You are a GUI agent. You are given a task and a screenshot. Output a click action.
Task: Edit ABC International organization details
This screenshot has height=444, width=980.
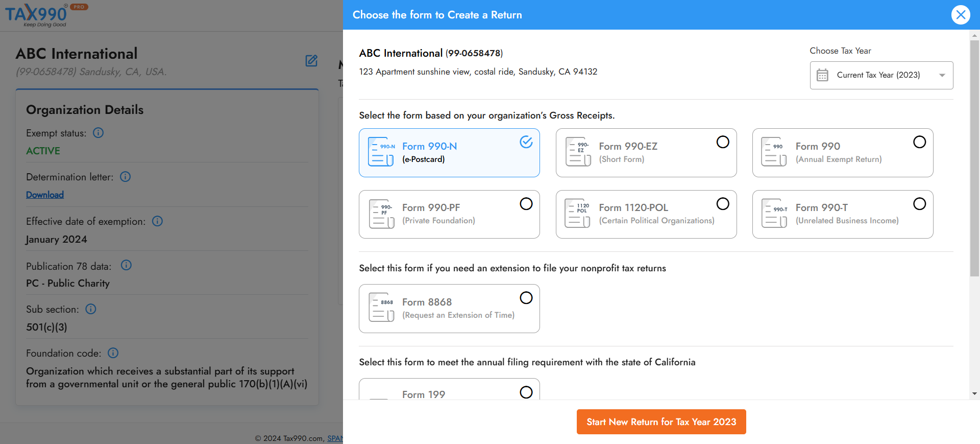pyautogui.click(x=311, y=61)
